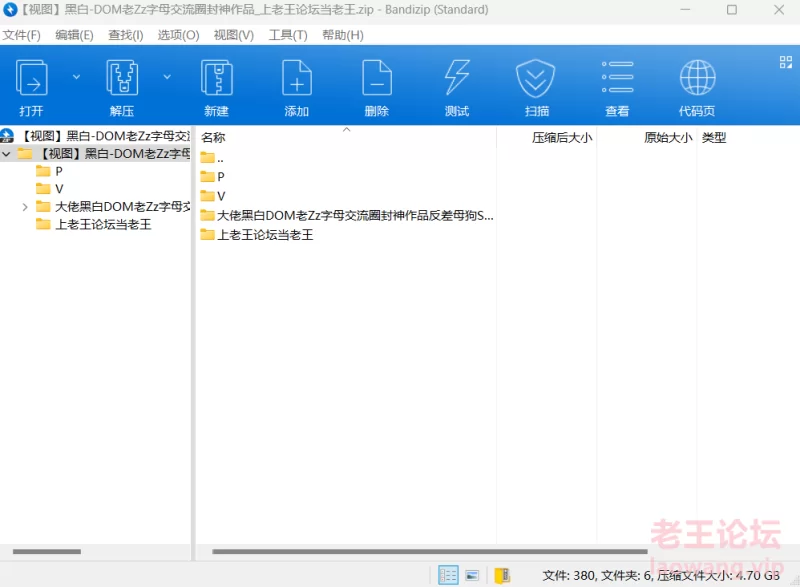Open the 文件(F) menu

point(21,35)
